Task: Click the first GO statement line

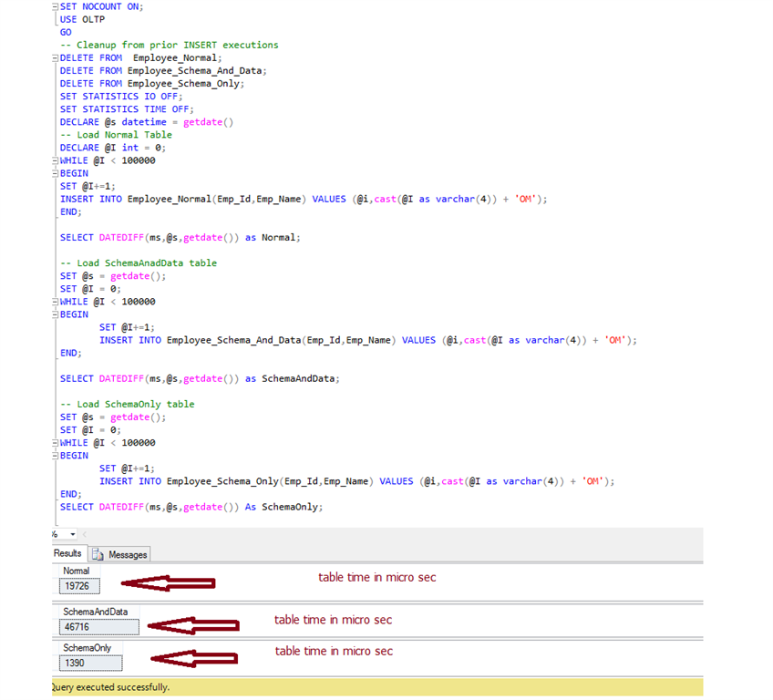Action: (x=66, y=33)
